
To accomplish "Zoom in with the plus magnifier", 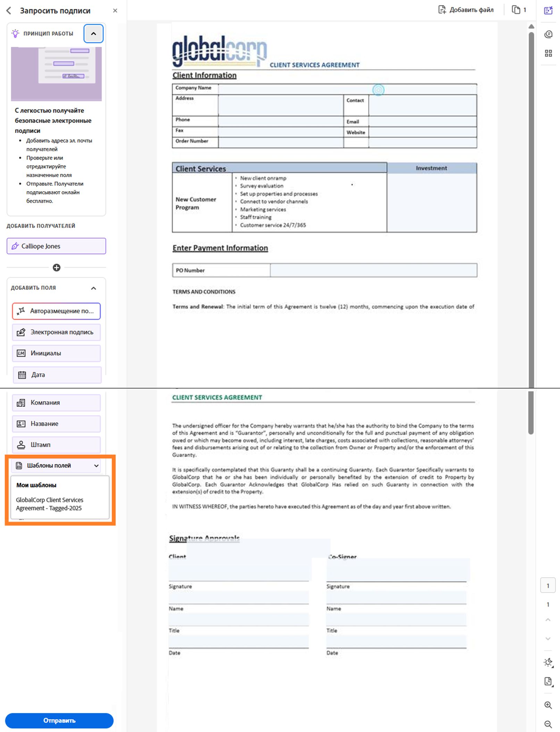I will click(x=548, y=705).
